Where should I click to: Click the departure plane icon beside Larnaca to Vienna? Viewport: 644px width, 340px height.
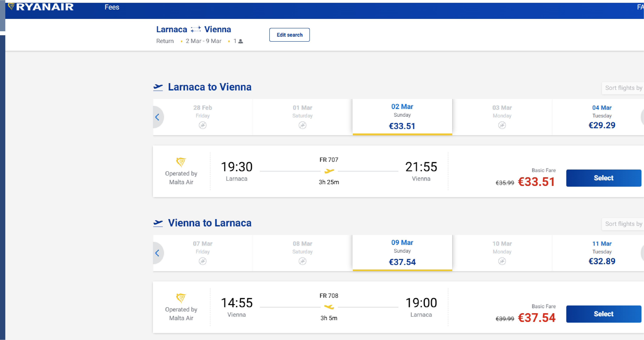(x=158, y=87)
